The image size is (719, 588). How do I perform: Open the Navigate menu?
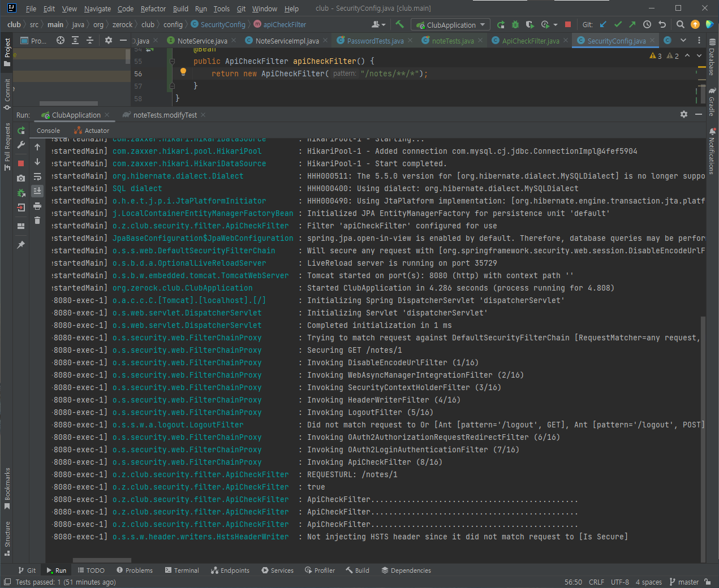click(98, 8)
